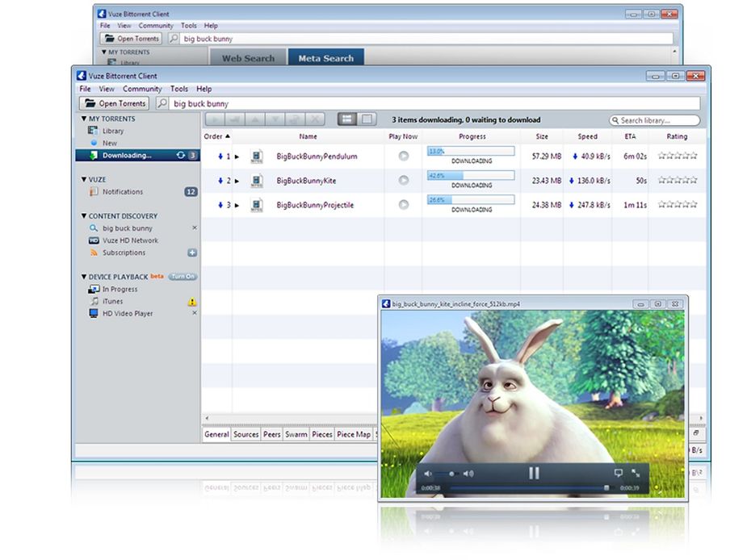Click the Open Torrents button icon
747x560 pixels.
(x=92, y=103)
